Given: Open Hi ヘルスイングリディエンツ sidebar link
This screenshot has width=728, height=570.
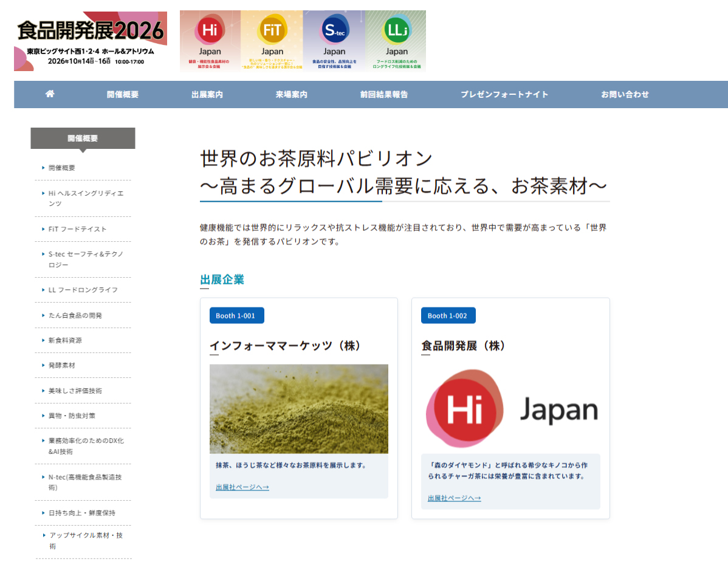Looking at the screenshot, I should tap(85, 198).
